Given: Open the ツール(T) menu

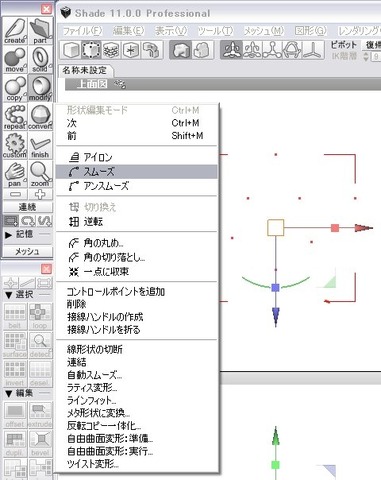Looking at the screenshot, I should click(215, 31).
